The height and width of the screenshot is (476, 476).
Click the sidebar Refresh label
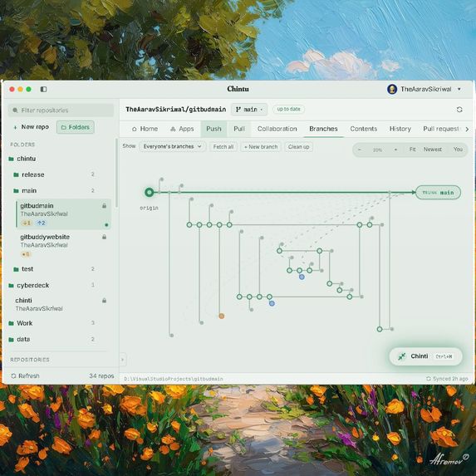click(29, 375)
